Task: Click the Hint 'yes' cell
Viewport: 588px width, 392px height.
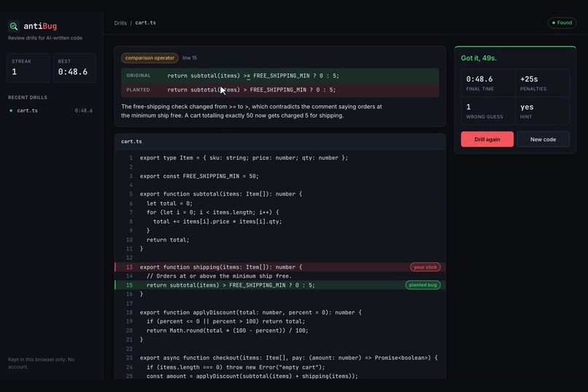Action: (x=542, y=111)
